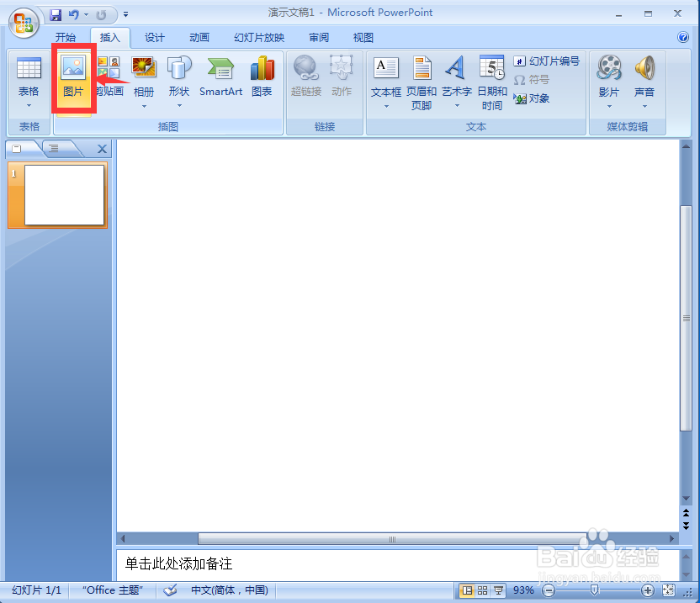
Task: Click the 幻灯片 1/1 slide indicator
Action: pos(36,590)
